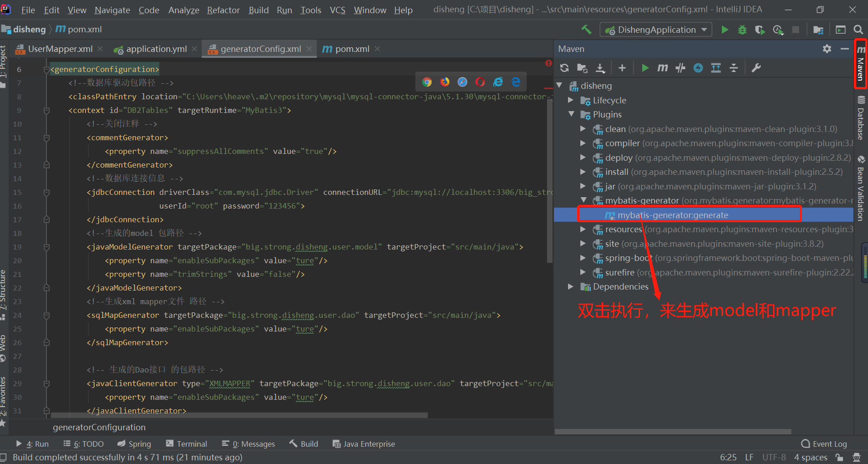Open in Internet Explorer browser icon
Viewport: 868px width, 464px height.
498,82
